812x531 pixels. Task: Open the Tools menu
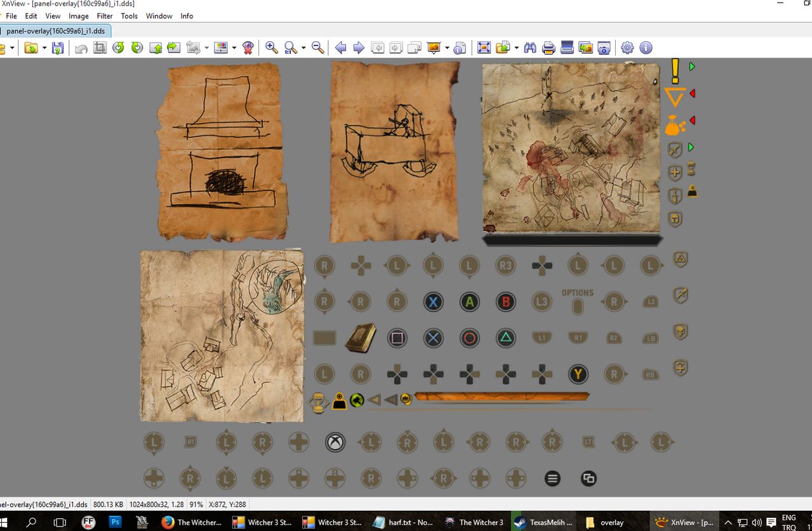(130, 16)
